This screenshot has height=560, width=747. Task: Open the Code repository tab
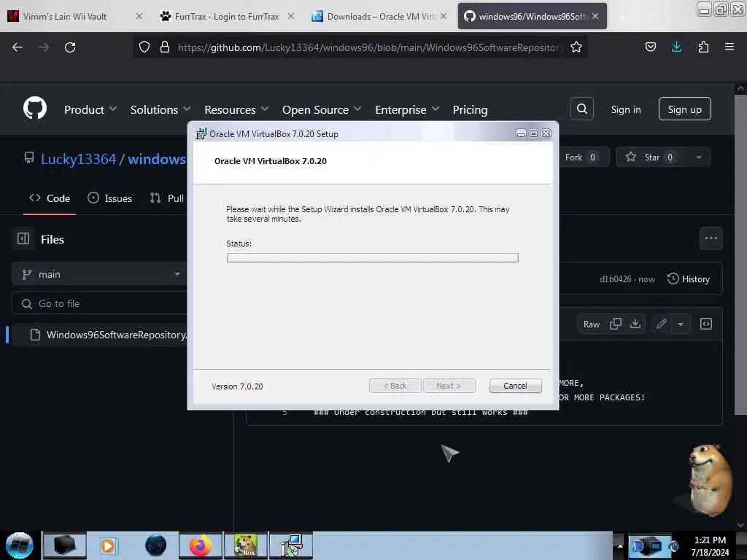[50, 198]
